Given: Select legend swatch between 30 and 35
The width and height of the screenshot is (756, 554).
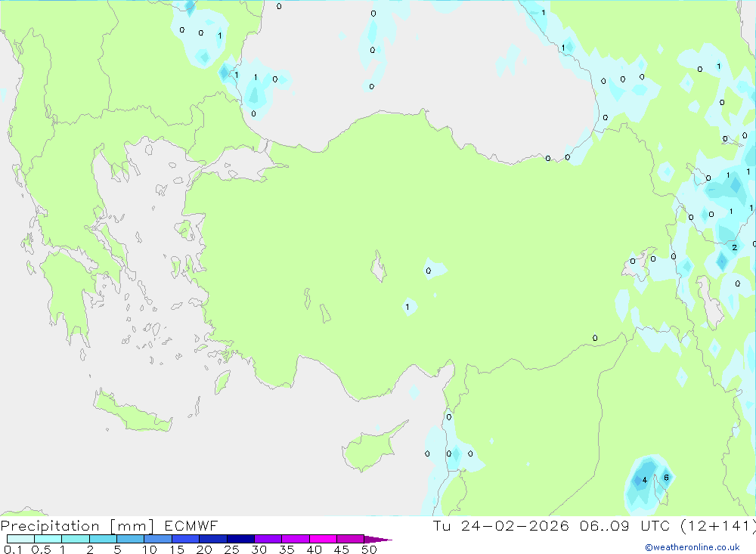Looking at the screenshot, I should (x=268, y=539).
